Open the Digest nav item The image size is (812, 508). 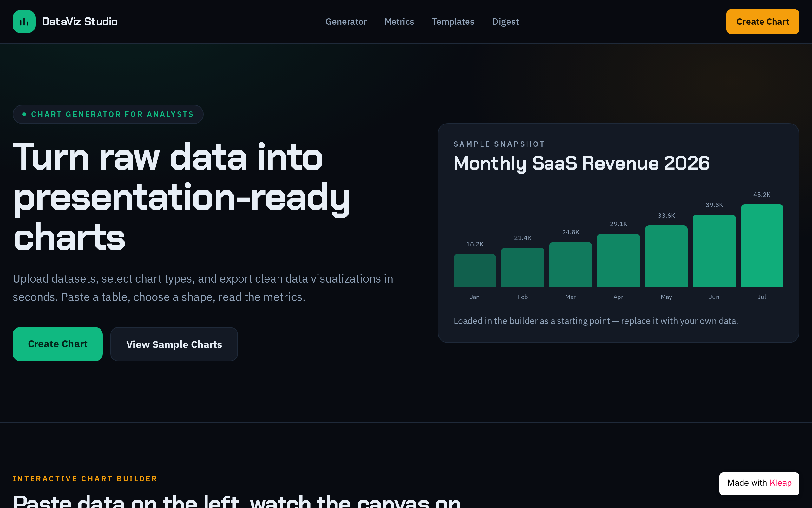click(505, 22)
